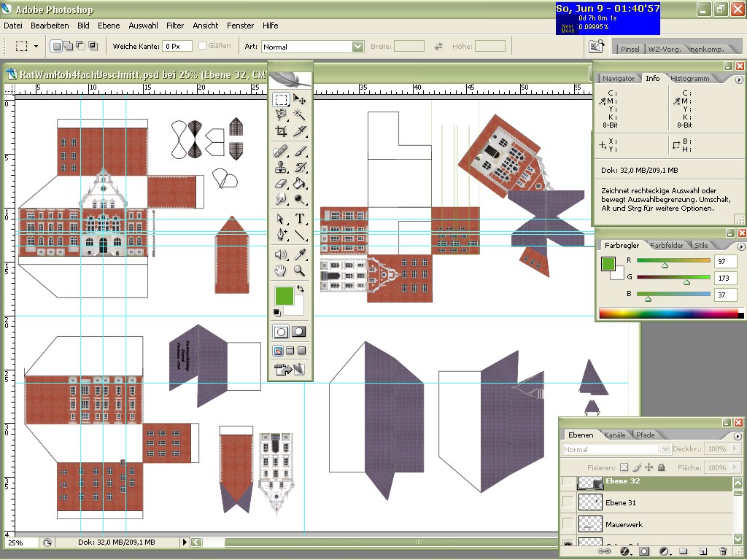Select the Ebene 31 layer row

click(654, 502)
